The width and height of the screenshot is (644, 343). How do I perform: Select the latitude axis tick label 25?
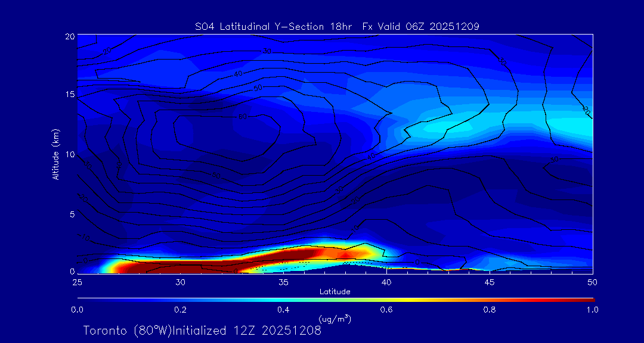(x=77, y=282)
